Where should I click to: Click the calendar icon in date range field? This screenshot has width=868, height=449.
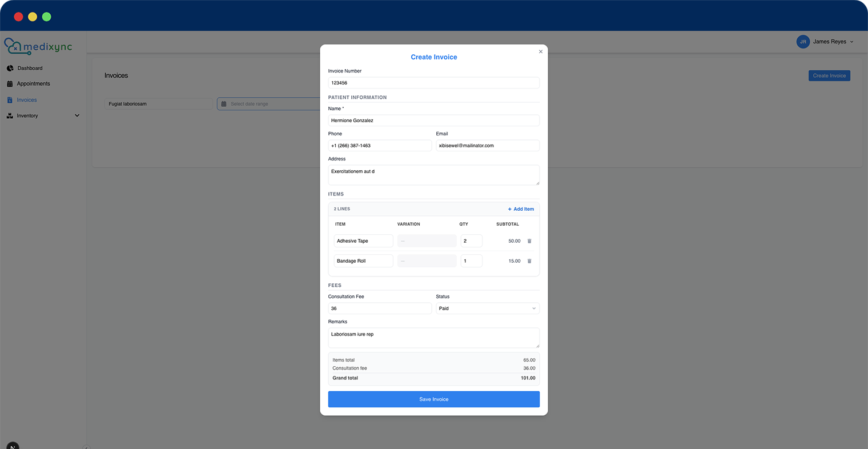pyautogui.click(x=224, y=104)
